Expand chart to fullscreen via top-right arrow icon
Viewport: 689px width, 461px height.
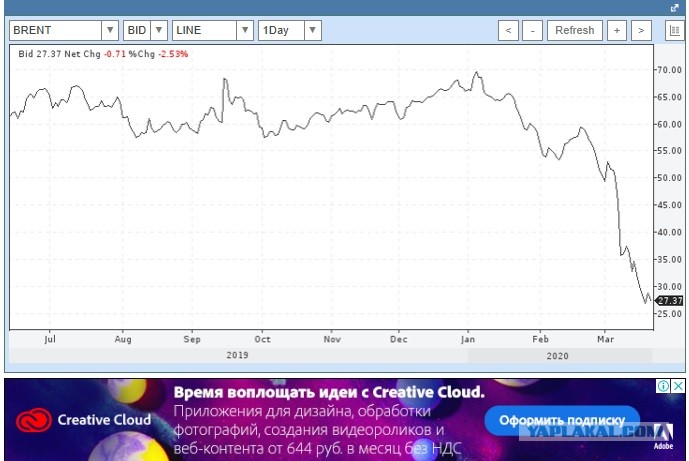[x=674, y=7]
